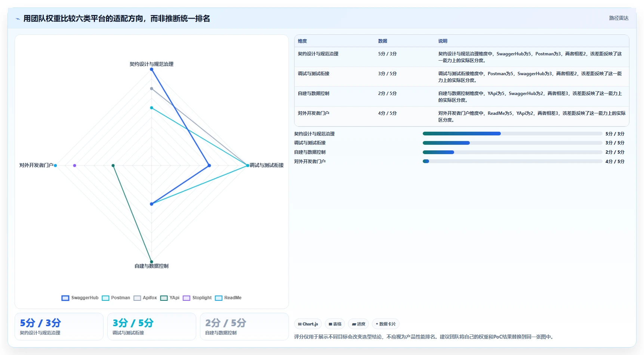Screen dimensions: 644x355
Task: Open the 5分 / 3分 data card
Action: 59,327
